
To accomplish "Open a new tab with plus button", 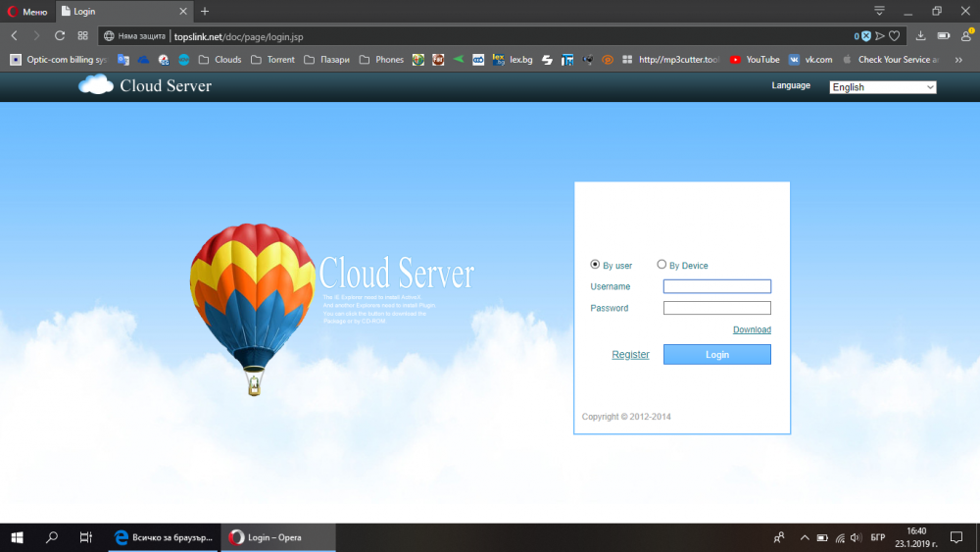I will [x=205, y=11].
